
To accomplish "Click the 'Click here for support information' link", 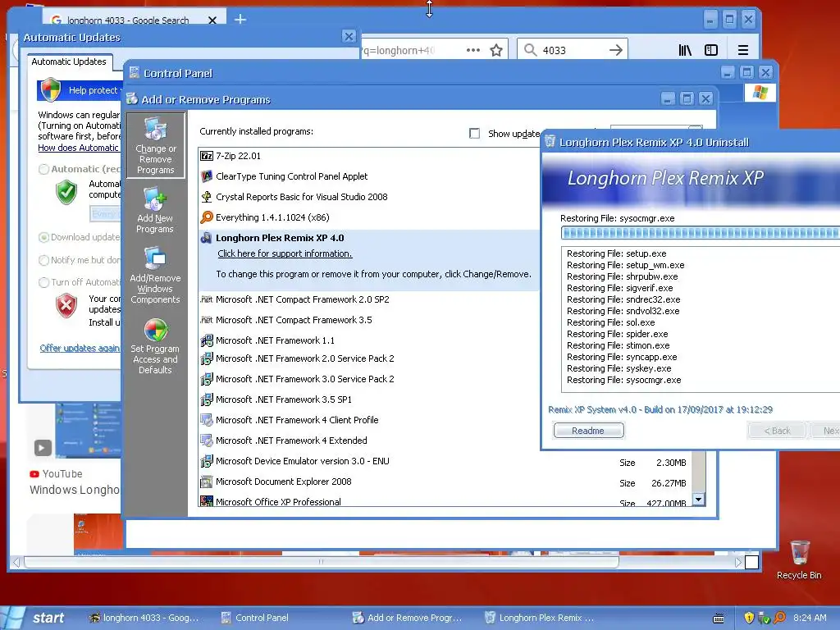I will click(x=285, y=254).
